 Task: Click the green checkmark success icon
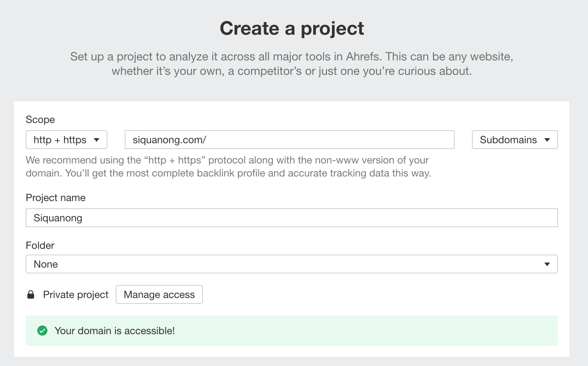click(x=42, y=331)
